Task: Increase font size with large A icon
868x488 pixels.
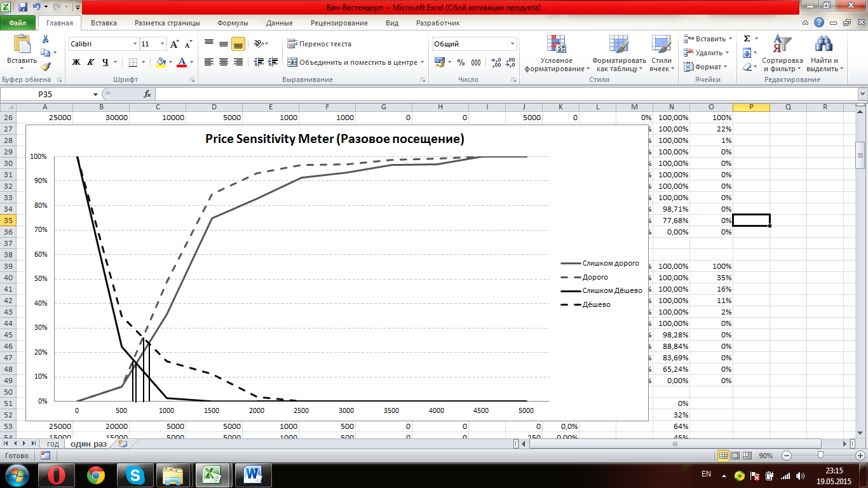Action: [x=175, y=44]
